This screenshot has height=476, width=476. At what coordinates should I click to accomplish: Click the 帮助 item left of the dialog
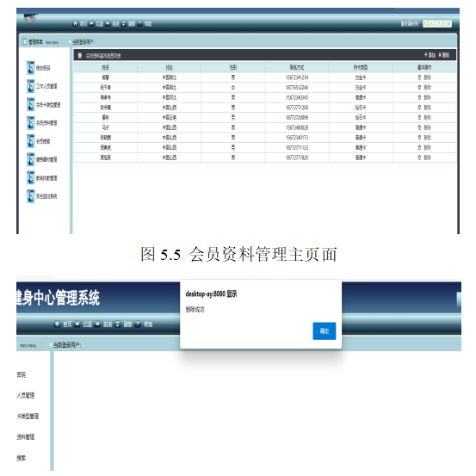tap(148, 325)
